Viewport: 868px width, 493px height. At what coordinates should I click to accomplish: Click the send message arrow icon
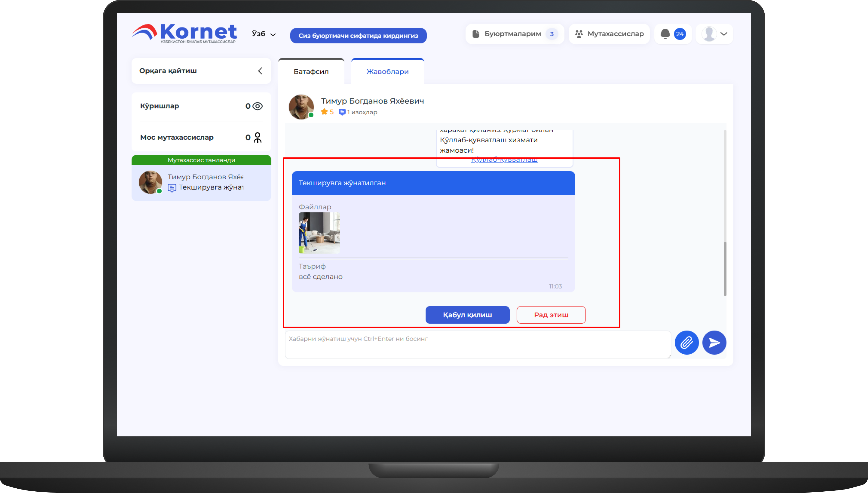pyautogui.click(x=714, y=343)
